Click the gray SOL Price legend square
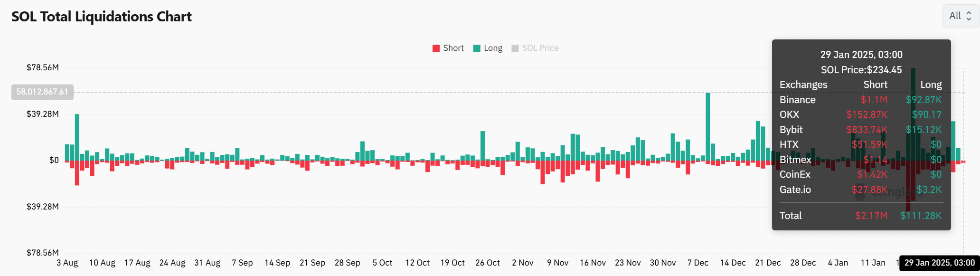980x276 pixels. 515,48
